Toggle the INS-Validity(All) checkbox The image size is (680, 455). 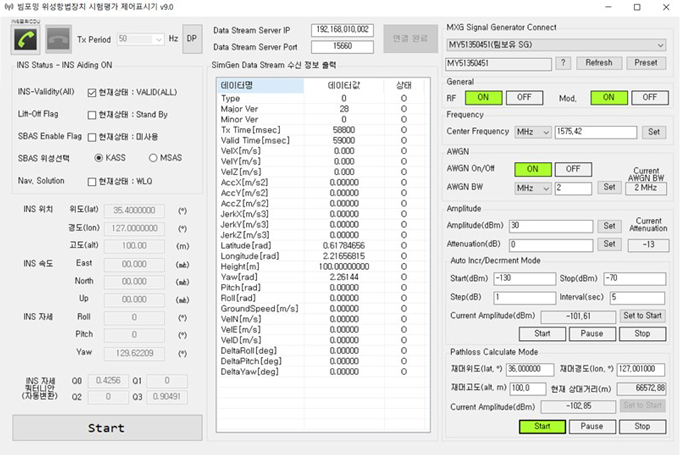[92, 92]
